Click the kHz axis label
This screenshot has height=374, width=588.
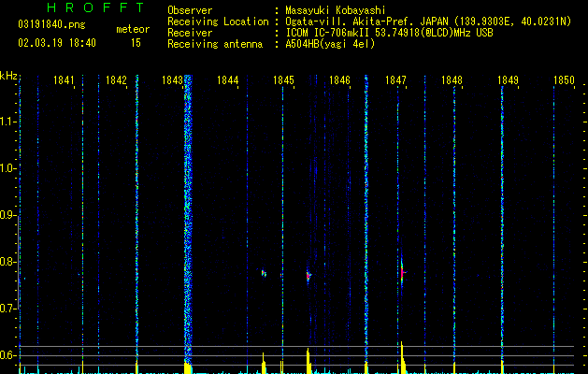pyautogui.click(x=8, y=76)
